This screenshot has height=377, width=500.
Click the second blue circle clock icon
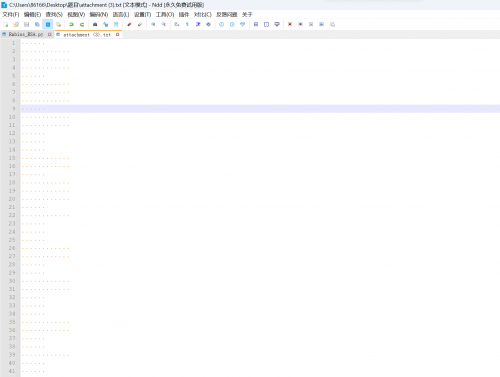232,24
